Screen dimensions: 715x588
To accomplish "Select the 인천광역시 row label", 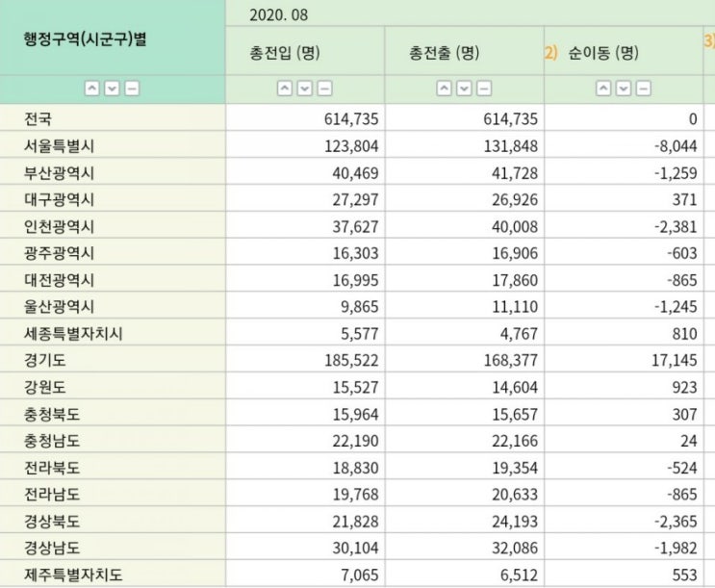I will tap(59, 226).
